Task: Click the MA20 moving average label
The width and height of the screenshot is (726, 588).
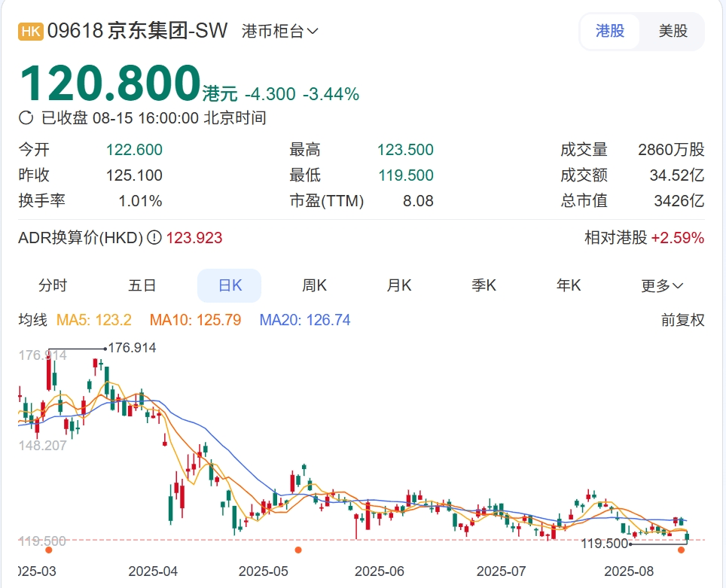Action: 305,320
